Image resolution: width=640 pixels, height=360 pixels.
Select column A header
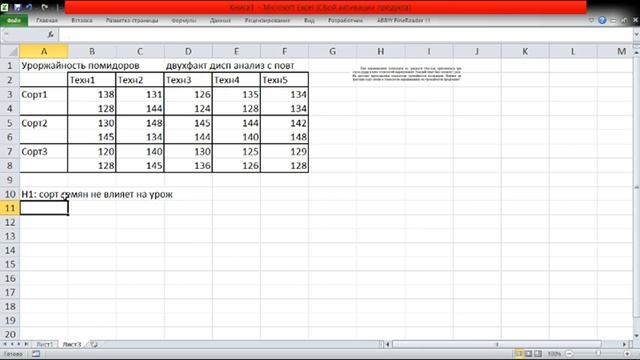(x=44, y=51)
